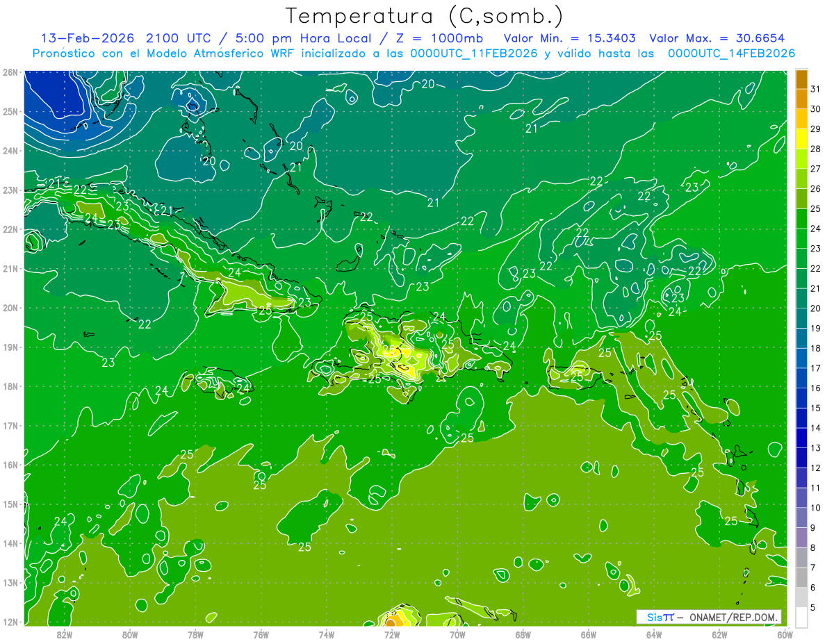Click the "64W" longitude axis label
This screenshot has height=644, width=834.
coord(654,634)
